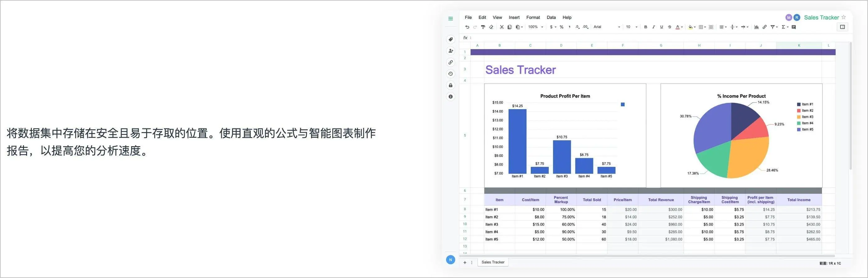868x278 pixels.
Task: Open the fill color bucket picker
Action: (691, 27)
